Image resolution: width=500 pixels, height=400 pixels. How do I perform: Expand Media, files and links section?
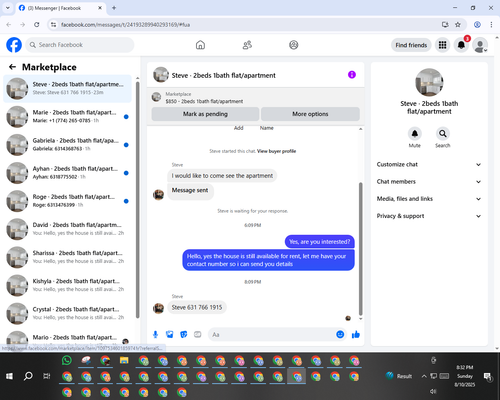pyautogui.click(x=429, y=199)
